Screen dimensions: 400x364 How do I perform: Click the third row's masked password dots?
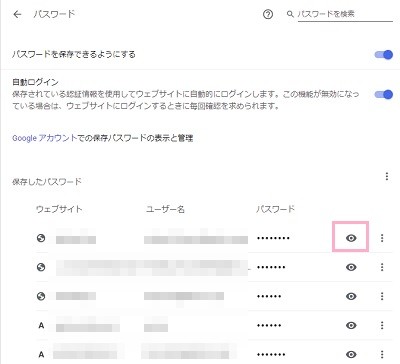click(x=269, y=296)
